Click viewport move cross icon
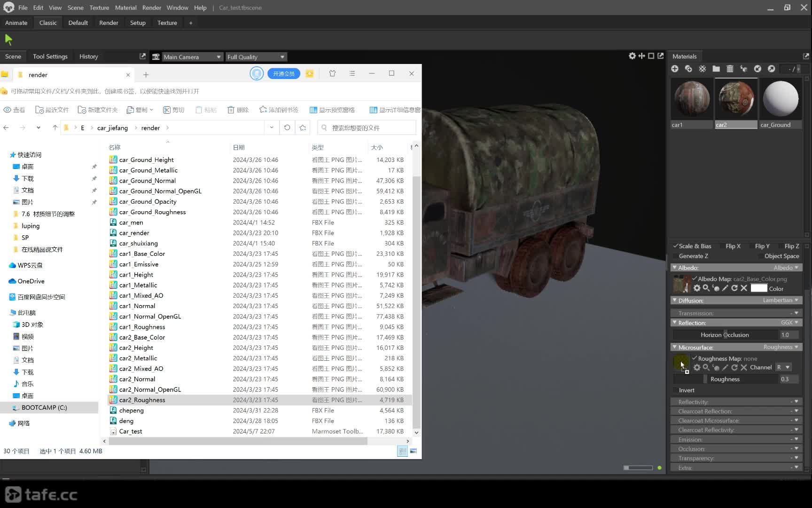 click(642, 56)
